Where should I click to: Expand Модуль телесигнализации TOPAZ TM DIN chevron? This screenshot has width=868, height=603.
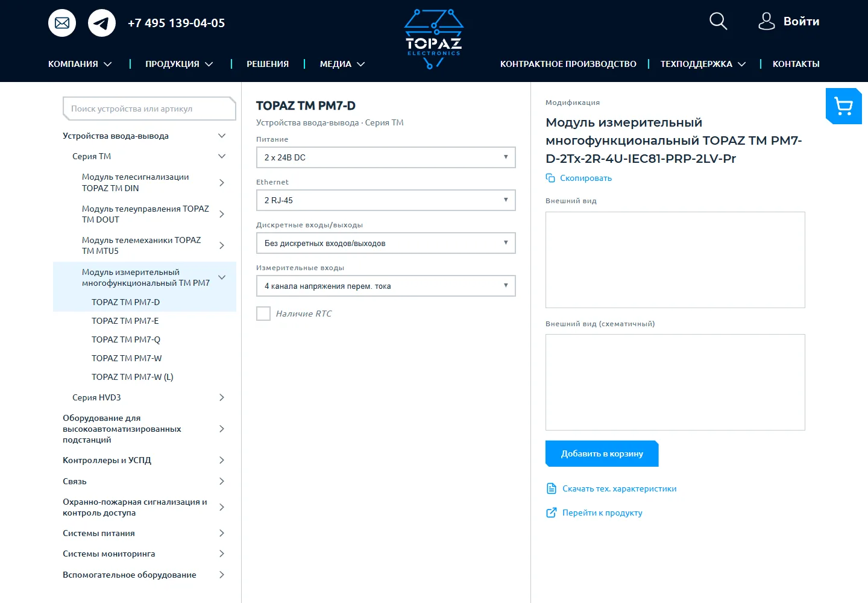(x=222, y=183)
